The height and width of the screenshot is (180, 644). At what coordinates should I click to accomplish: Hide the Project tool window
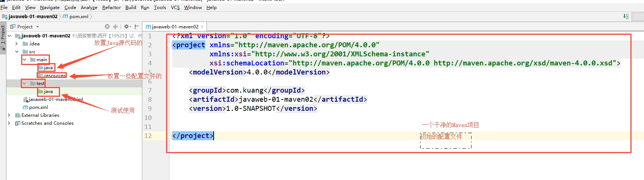click(x=137, y=26)
